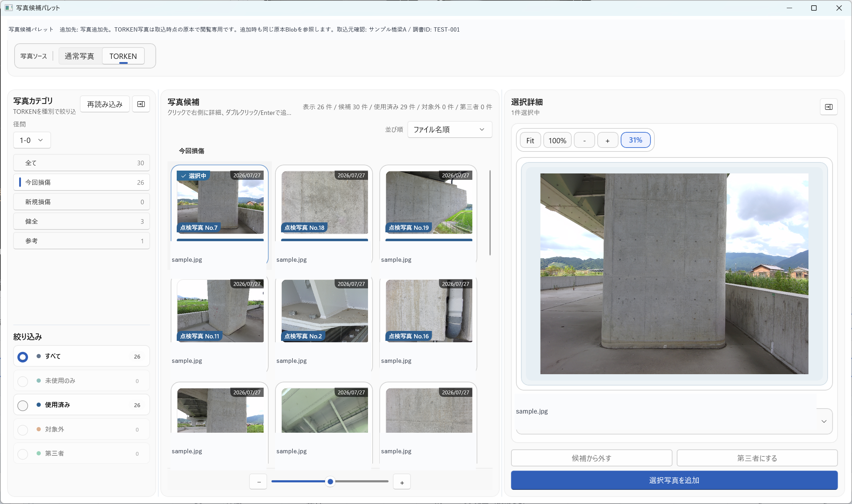Select thumbnail 点検写真 No.11
Viewport: 852px width, 504px height.
(x=220, y=311)
